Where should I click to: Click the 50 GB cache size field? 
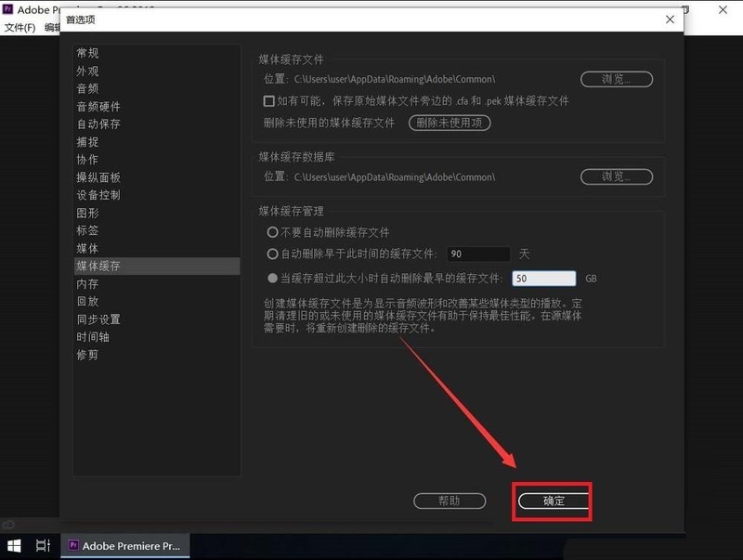tap(544, 279)
